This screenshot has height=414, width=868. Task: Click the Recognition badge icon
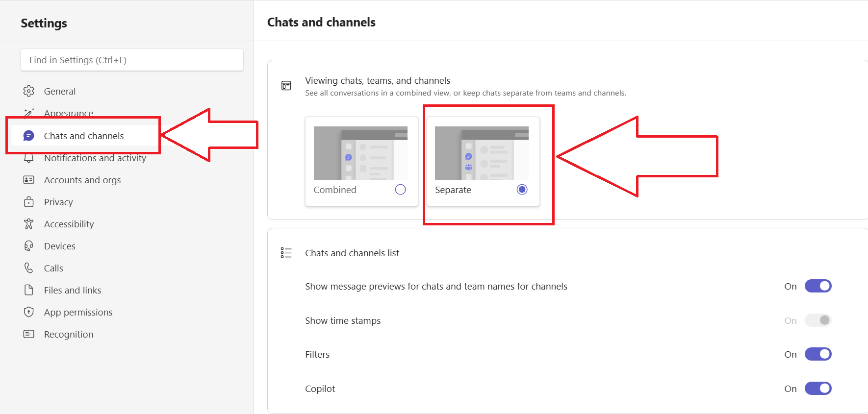click(x=29, y=334)
